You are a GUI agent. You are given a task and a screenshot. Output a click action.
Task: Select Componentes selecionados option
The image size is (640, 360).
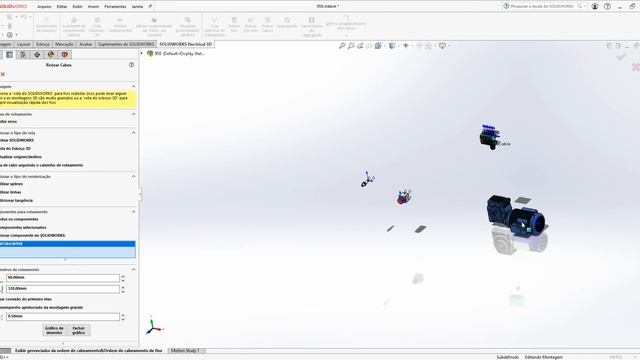coord(23,227)
